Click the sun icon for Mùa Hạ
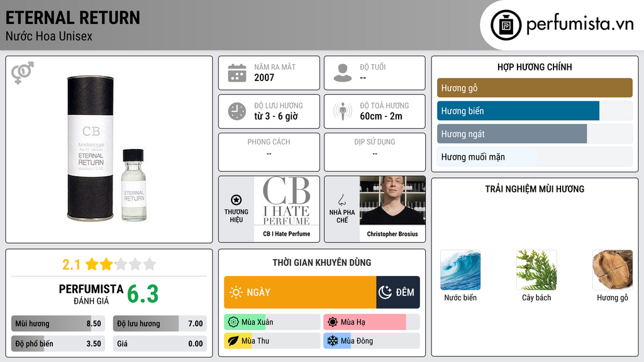 coord(333,322)
